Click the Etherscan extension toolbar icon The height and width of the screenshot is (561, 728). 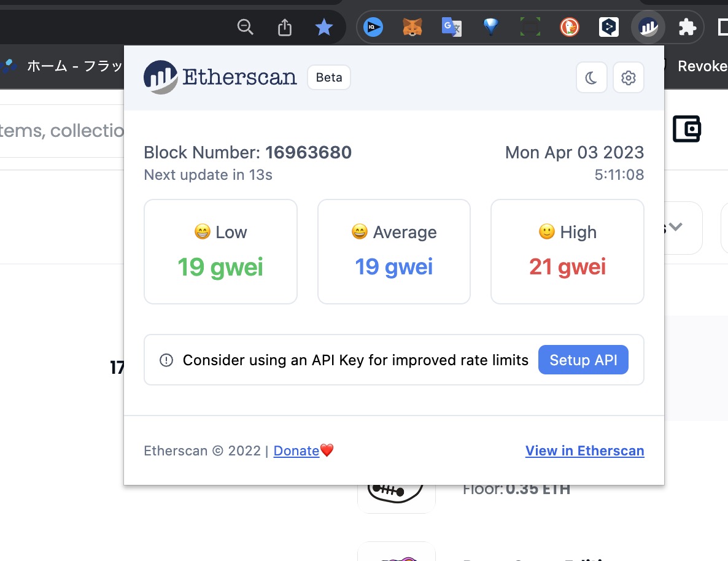pyautogui.click(x=648, y=27)
